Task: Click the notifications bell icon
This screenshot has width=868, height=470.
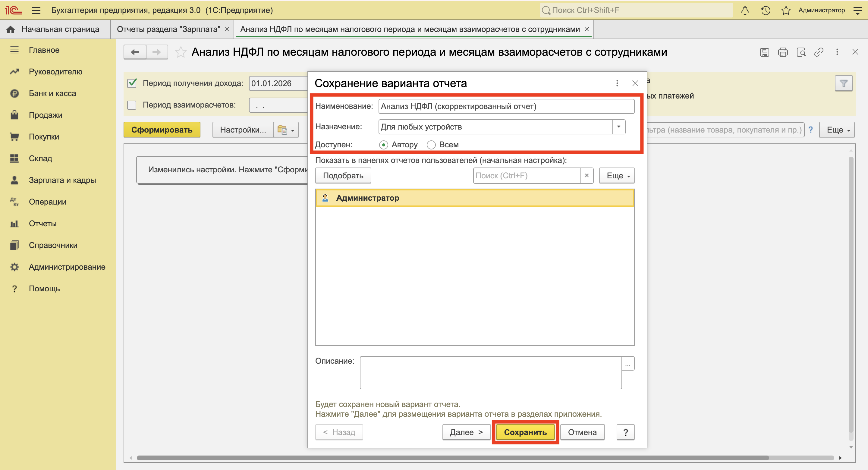Action: 745,11
